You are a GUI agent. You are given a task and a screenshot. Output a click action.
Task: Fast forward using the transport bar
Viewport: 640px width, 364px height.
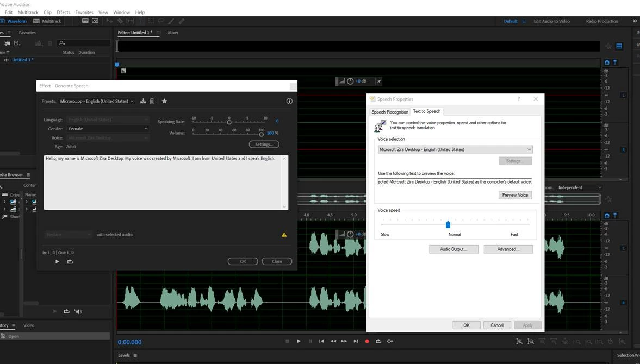click(344, 341)
